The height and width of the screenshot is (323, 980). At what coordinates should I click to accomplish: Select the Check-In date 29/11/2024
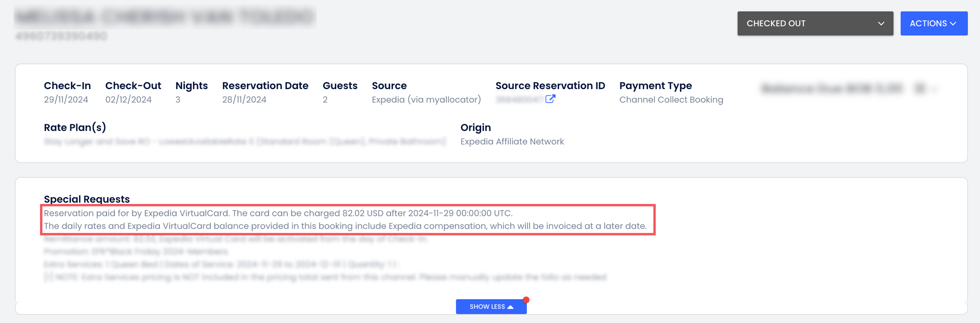pos(66,100)
